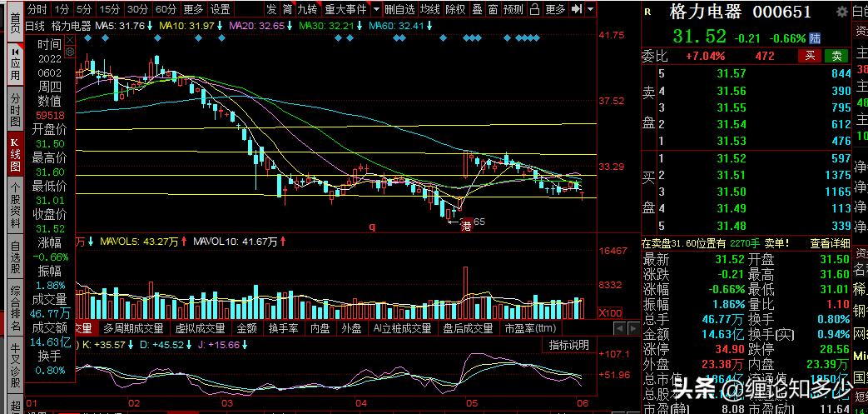
Task: Switch to 换手率 indicator tab
Action: (284, 328)
